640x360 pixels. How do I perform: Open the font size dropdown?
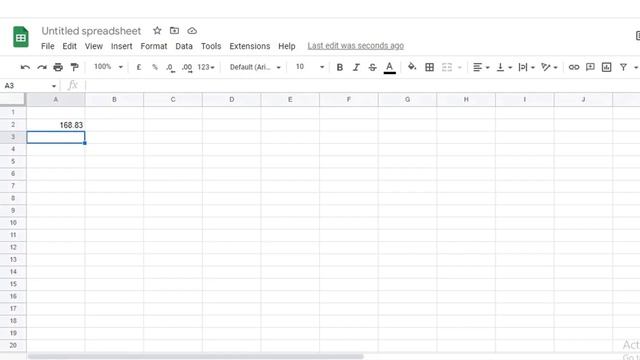tap(322, 67)
